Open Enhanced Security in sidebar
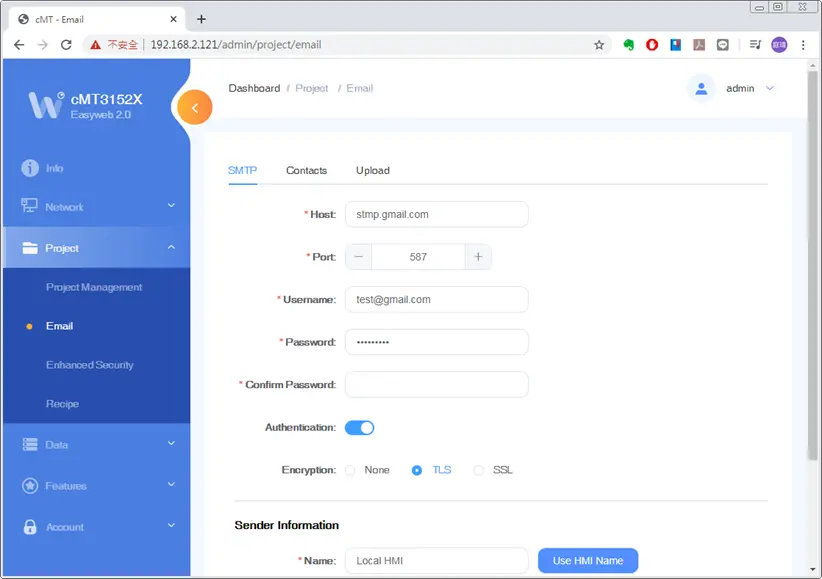 90,365
